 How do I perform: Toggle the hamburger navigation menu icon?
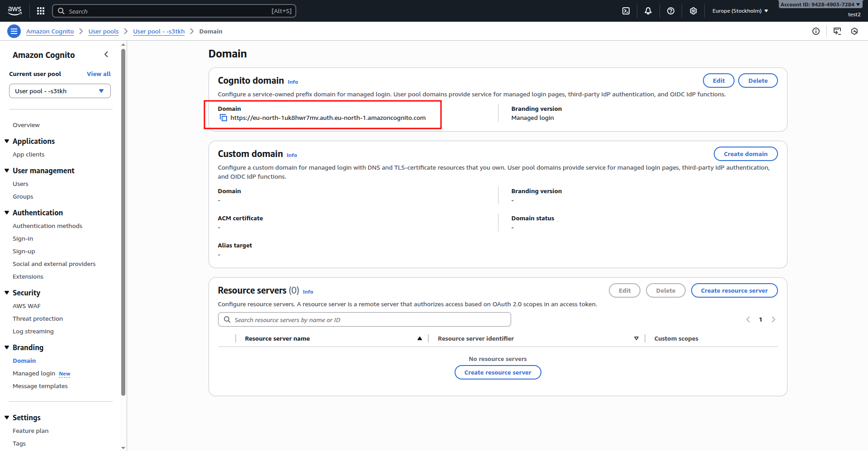click(14, 31)
